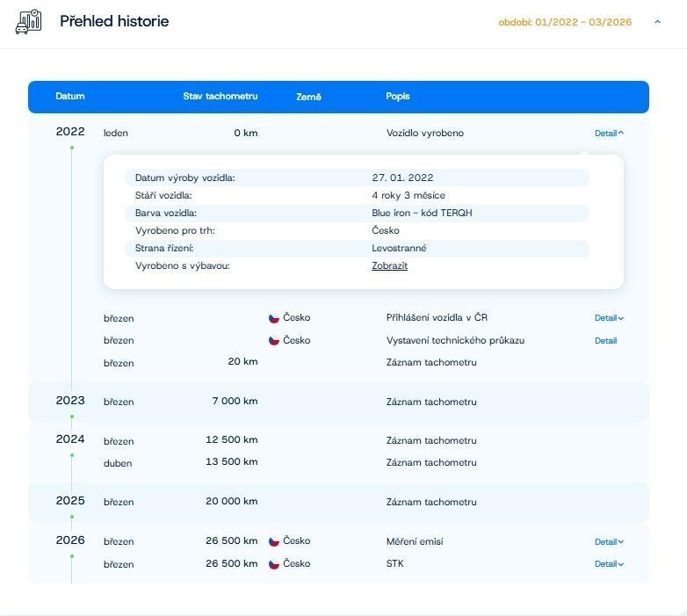Click the Stáří vozidla label
Viewport: 687px width, 616px height.
point(163,195)
